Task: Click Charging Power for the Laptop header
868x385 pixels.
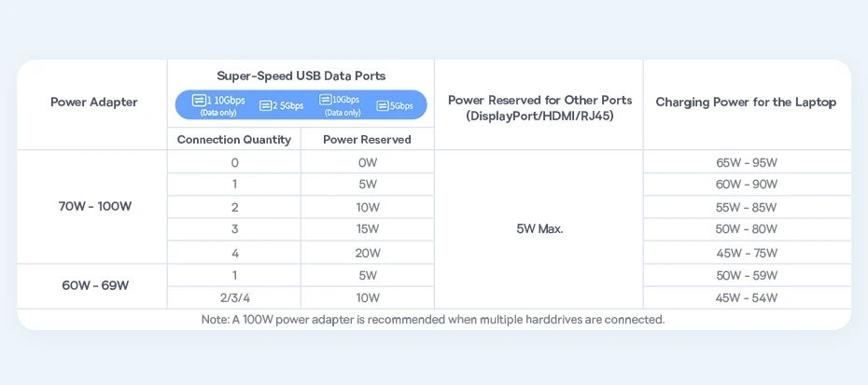Action: [x=746, y=103]
